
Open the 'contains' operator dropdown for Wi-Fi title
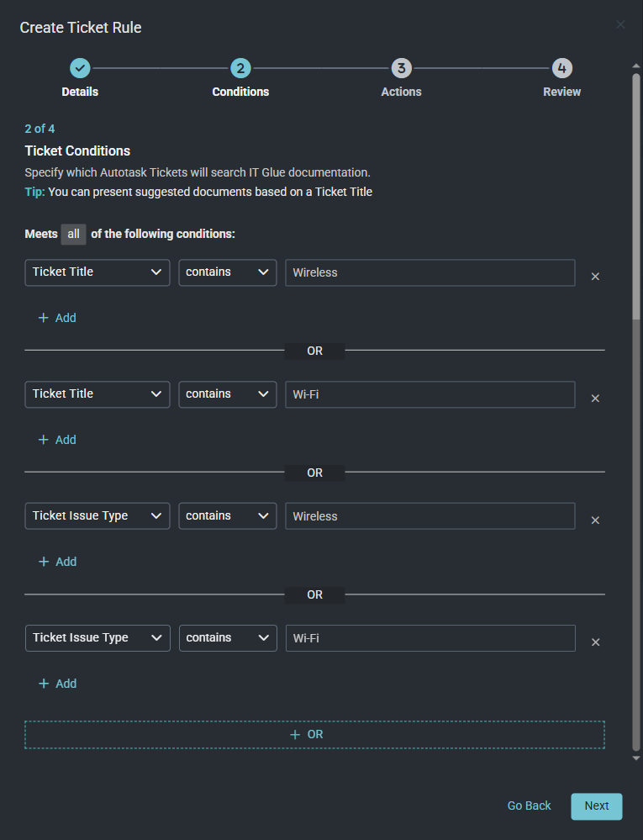[x=228, y=394]
